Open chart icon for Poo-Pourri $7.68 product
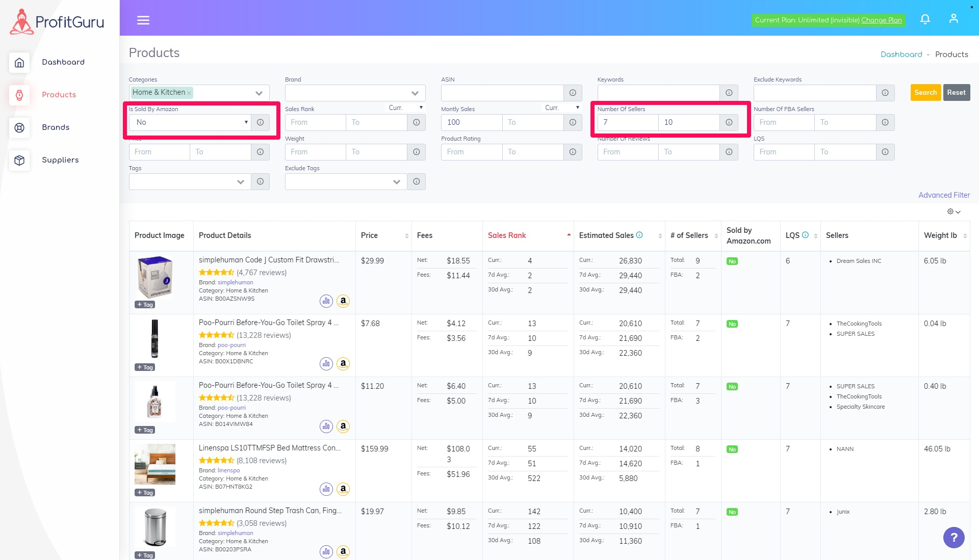 (x=326, y=364)
